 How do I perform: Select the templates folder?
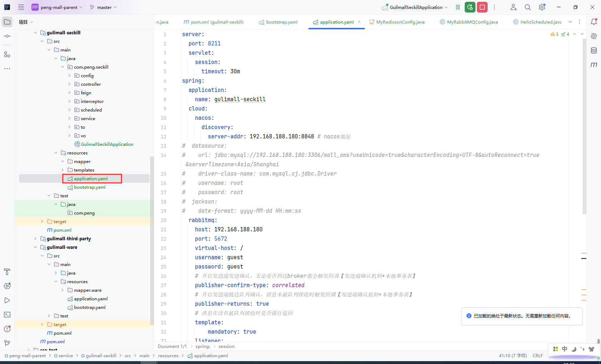pyautogui.click(x=81, y=170)
